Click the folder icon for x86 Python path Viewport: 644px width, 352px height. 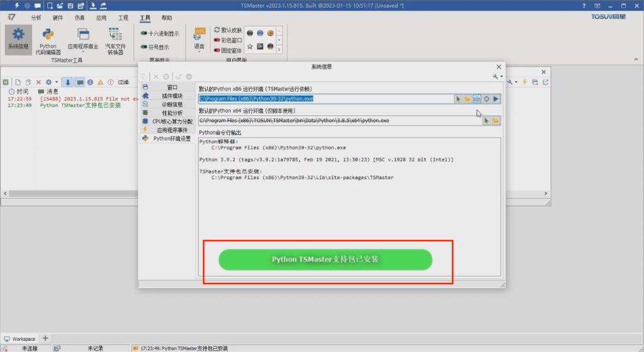pos(468,99)
